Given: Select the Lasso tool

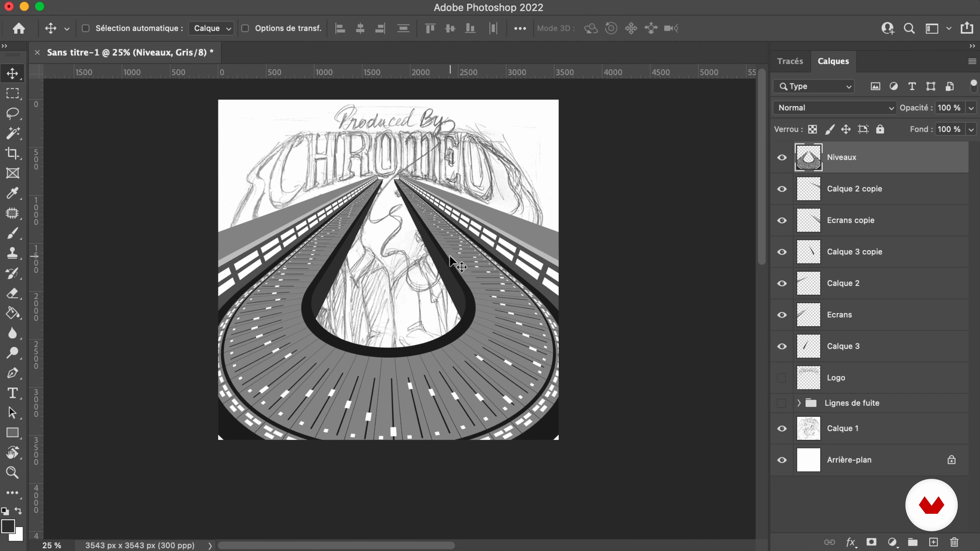Looking at the screenshot, I should 13,113.
